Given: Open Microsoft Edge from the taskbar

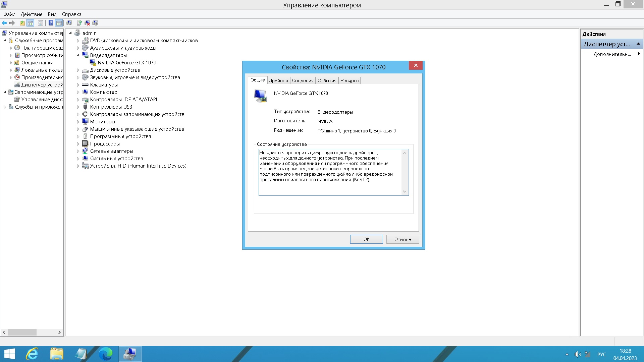Looking at the screenshot, I should click(106, 354).
